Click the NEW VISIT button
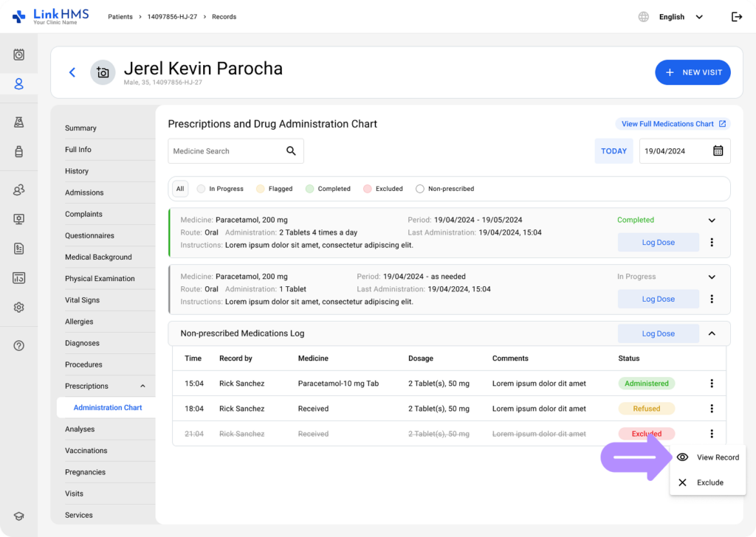The image size is (756, 537). point(693,72)
